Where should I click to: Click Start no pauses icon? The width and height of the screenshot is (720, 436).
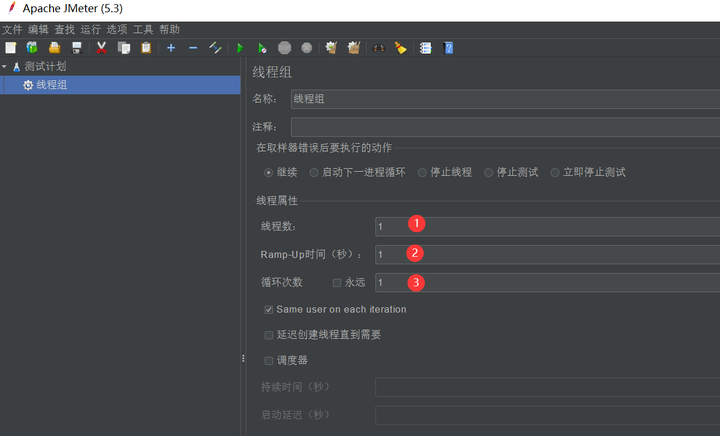262,48
